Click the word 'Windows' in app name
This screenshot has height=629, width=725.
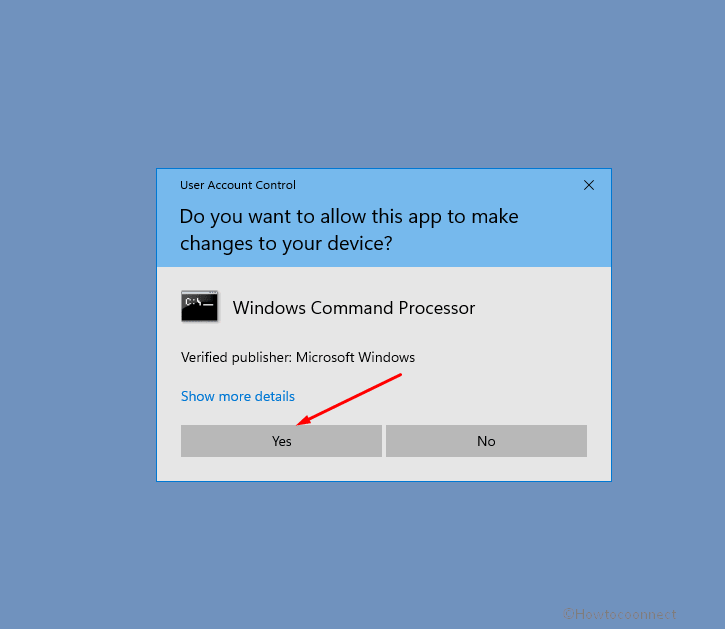(x=269, y=308)
